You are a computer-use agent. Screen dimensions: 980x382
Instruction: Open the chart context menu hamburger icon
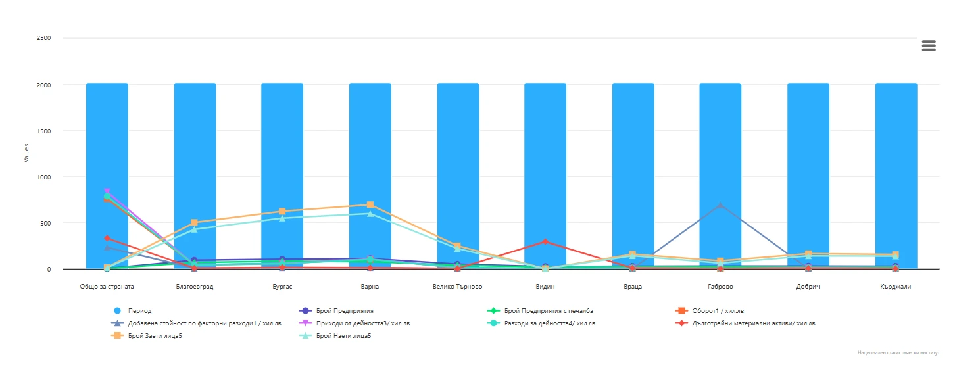tap(928, 46)
